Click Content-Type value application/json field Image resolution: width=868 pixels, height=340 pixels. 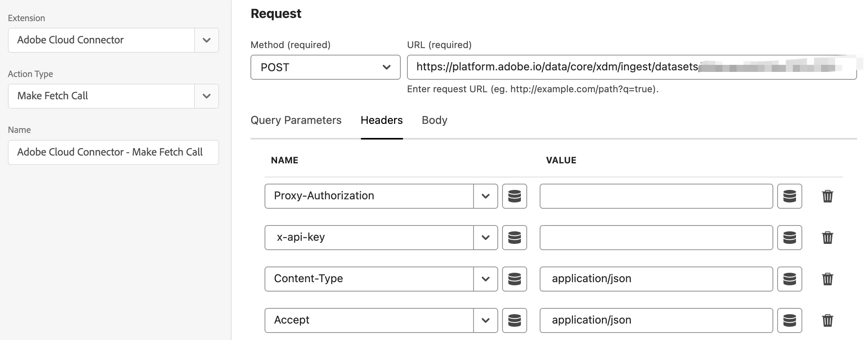(656, 279)
